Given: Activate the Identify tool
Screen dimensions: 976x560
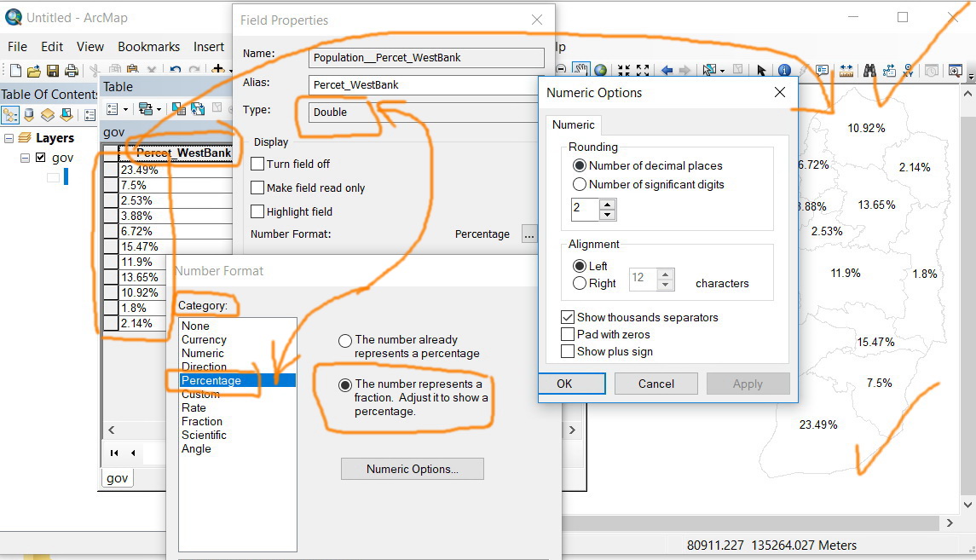Looking at the screenshot, I should click(784, 70).
